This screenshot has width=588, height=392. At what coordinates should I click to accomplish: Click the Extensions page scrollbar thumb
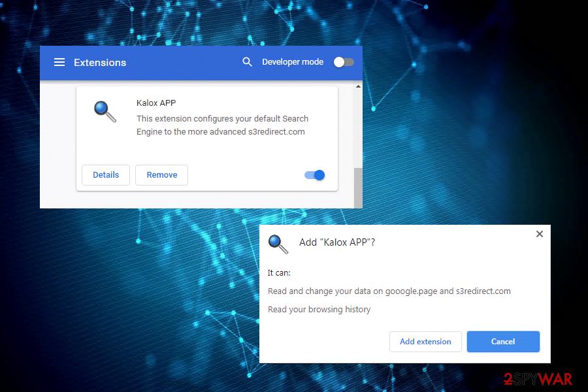click(358, 188)
